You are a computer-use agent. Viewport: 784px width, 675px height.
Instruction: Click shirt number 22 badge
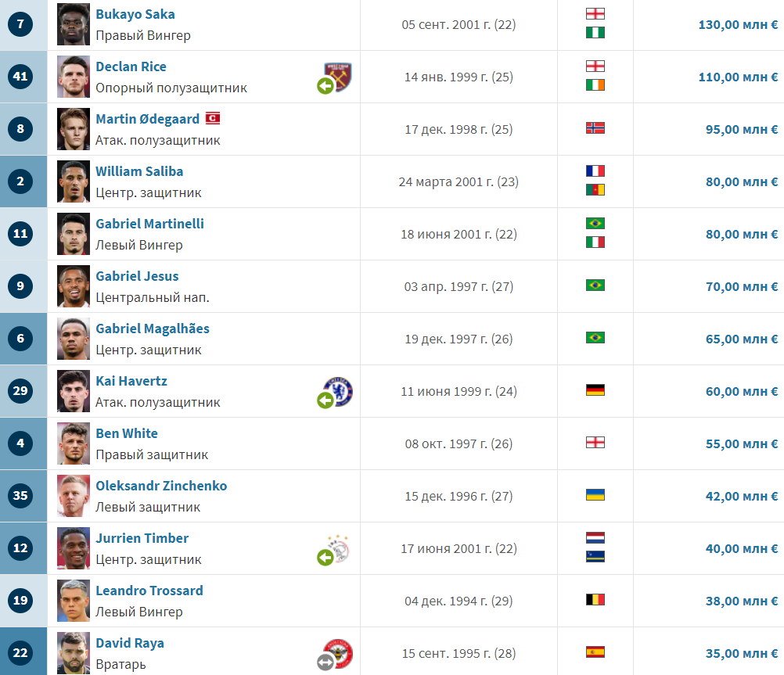20,653
